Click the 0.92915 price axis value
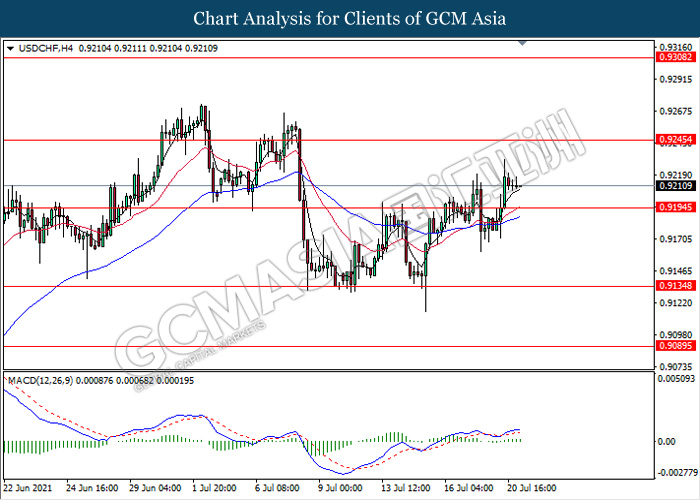 tap(676, 79)
